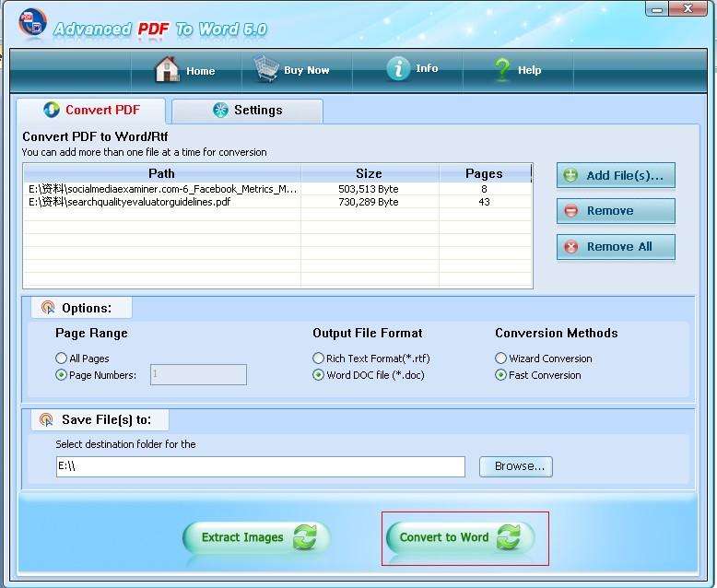717x588 pixels.
Task: Select the searchqualityevaluatorguidelines.pdf file row
Action: pyautogui.click(x=277, y=202)
